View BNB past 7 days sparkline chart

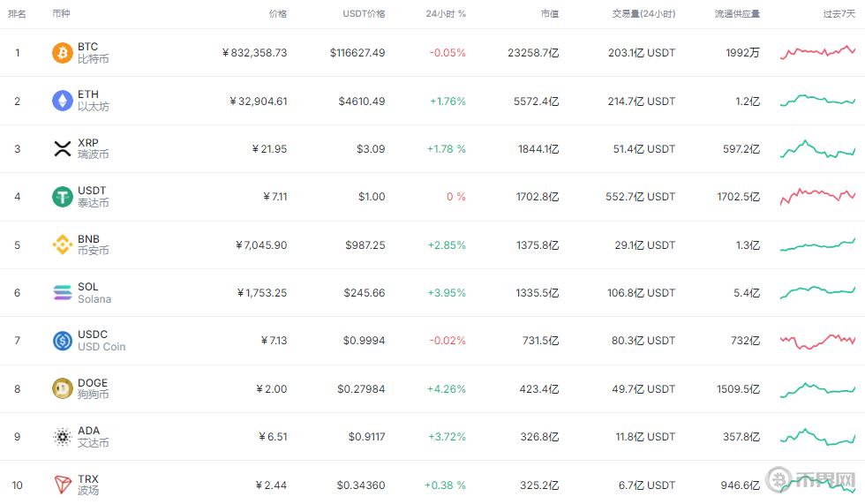pyautogui.click(x=817, y=244)
